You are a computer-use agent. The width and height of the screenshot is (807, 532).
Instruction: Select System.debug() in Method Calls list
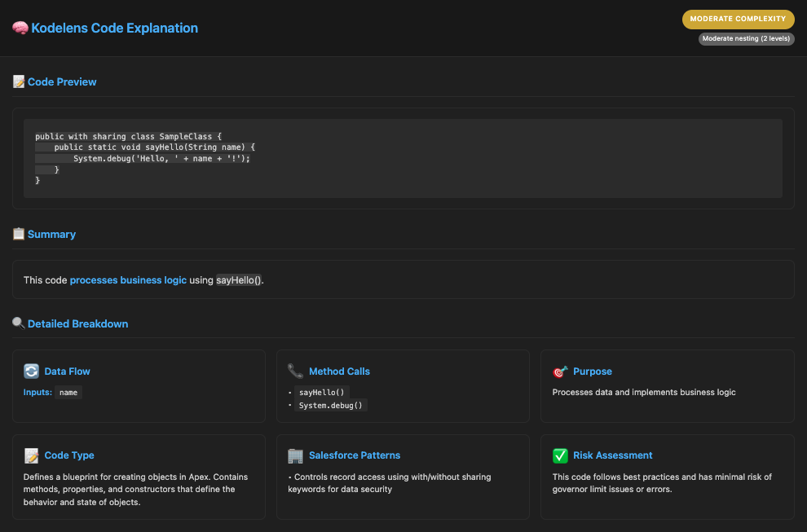pyautogui.click(x=331, y=405)
